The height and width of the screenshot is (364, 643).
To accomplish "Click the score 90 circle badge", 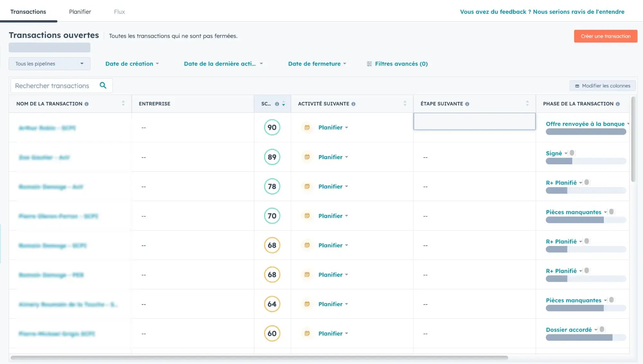I will click(x=272, y=127).
